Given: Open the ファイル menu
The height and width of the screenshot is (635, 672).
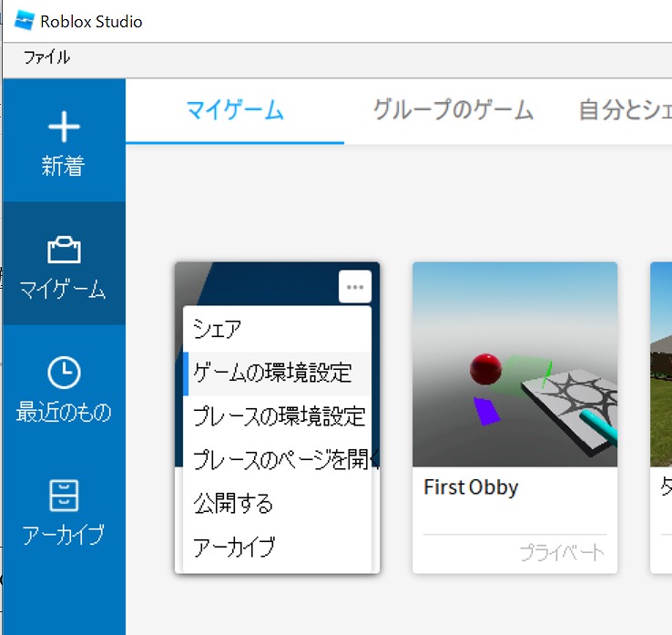Looking at the screenshot, I should click(46, 57).
